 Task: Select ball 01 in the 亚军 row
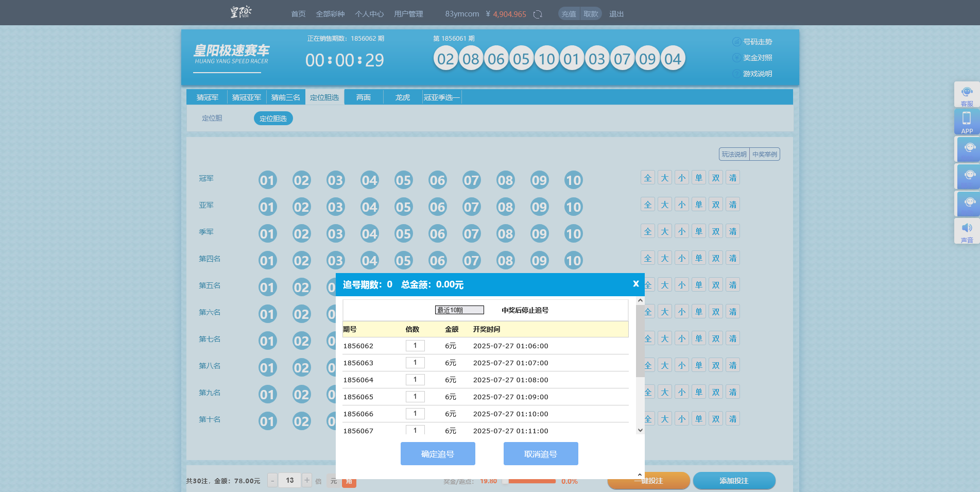(x=267, y=207)
